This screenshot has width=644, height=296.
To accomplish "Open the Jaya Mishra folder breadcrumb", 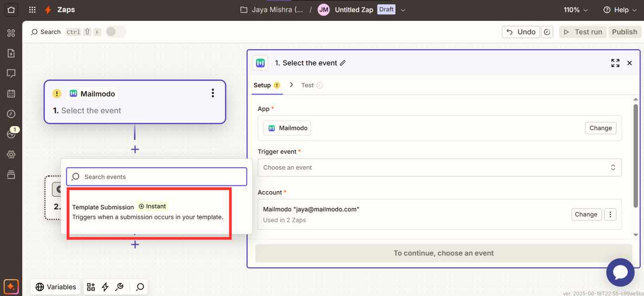I will 272,10.
